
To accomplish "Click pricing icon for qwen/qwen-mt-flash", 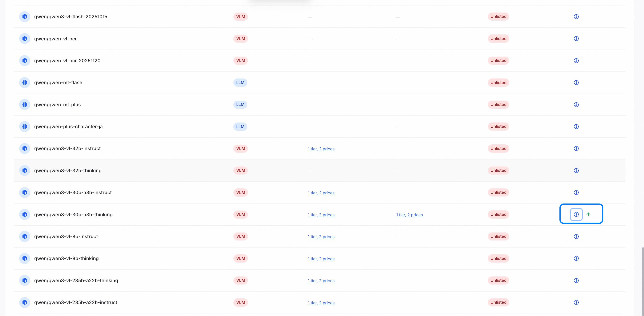I will tap(576, 83).
